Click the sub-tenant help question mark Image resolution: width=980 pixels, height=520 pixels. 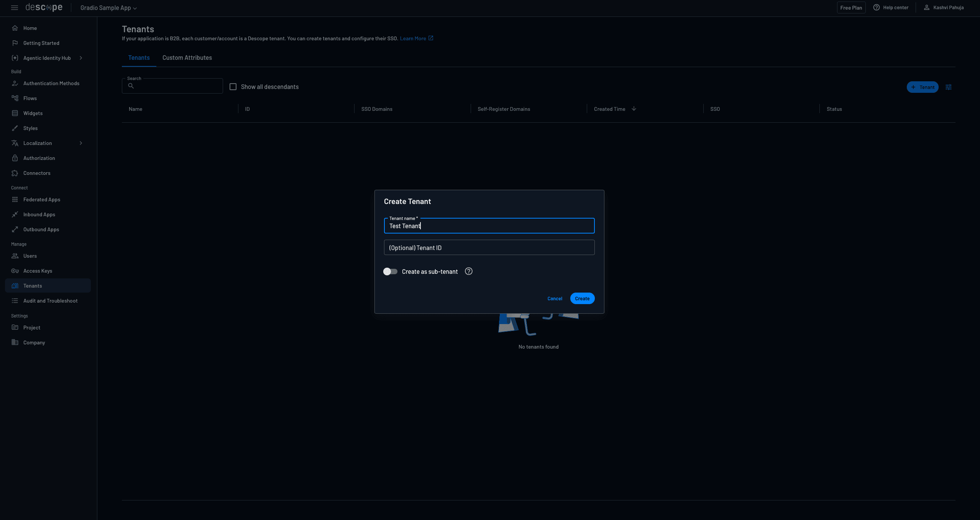click(x=468, y=271)
